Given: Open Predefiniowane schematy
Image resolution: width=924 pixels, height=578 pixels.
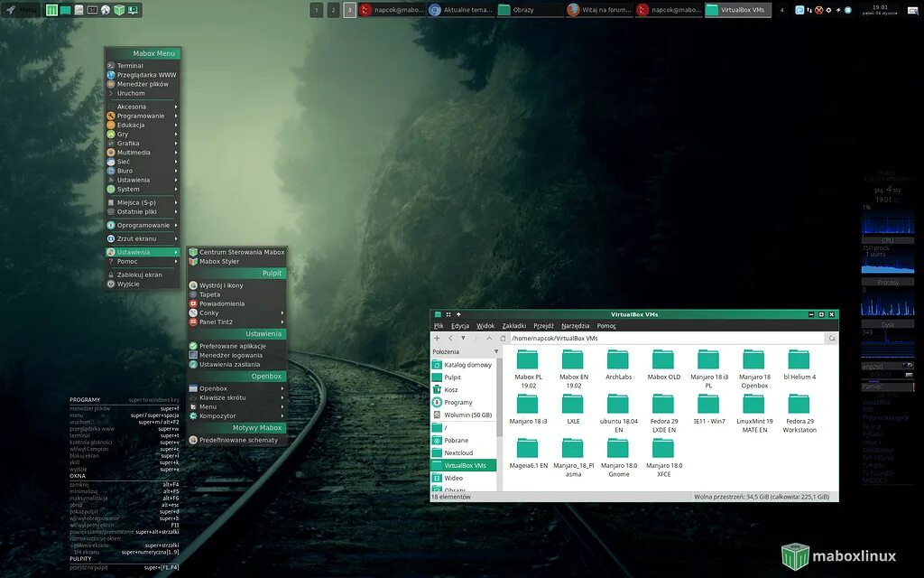Looking at the screenshot, I should tap(236, 440).
